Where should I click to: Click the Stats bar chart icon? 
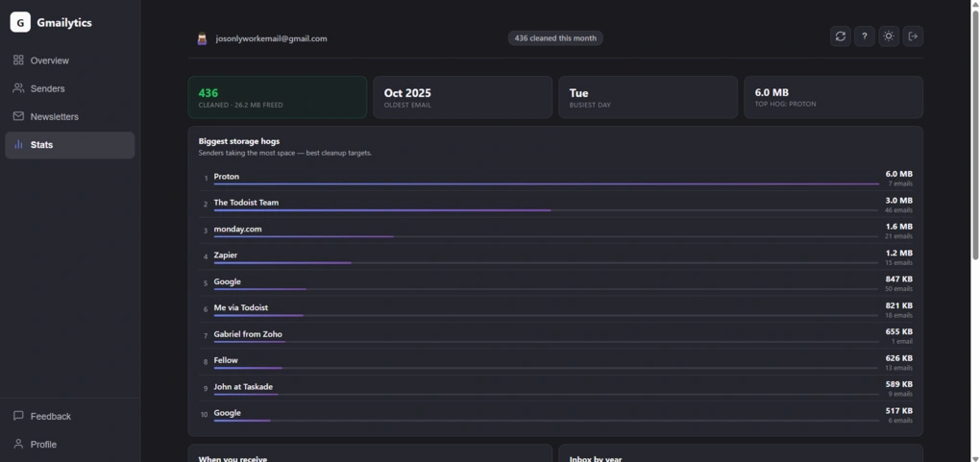[x=18, y=144]
